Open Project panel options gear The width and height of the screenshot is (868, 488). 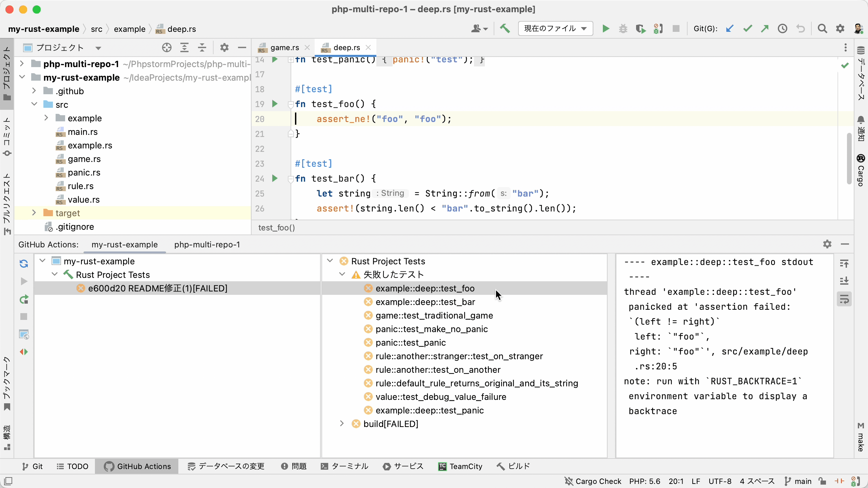(x=224, y=48)
